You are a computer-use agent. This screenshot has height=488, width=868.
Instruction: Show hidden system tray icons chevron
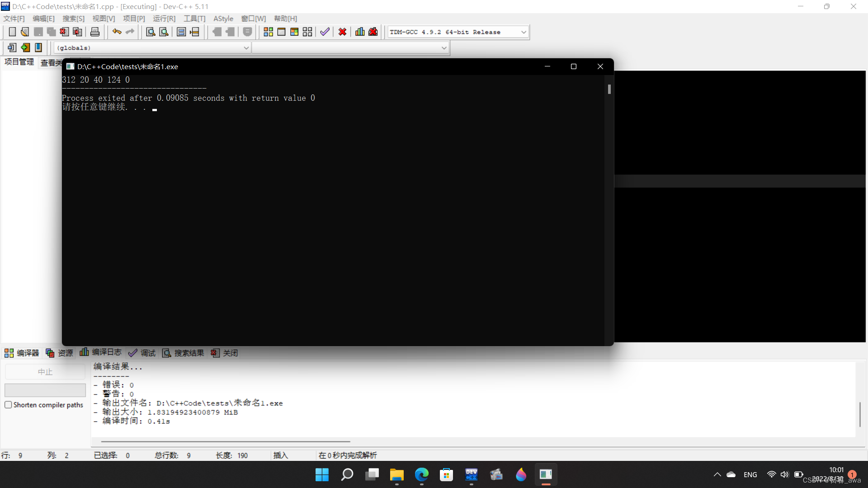(x=717, y=474)
